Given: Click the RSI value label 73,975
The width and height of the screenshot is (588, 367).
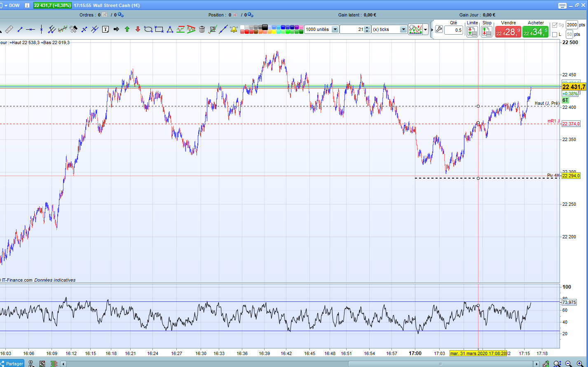Looking at the screenshot, I should [569, 302].
